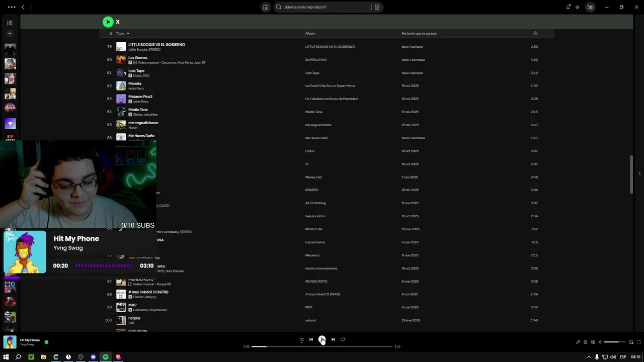Sort by the Álbum column header
Viewport: 644px width, 362px height.
tap(310, 33)
